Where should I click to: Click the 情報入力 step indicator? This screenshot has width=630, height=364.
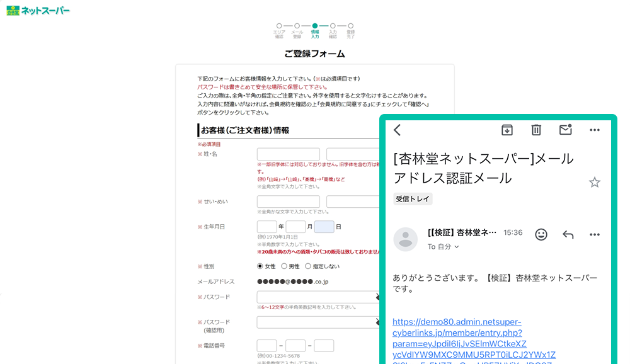coord(314,30)
